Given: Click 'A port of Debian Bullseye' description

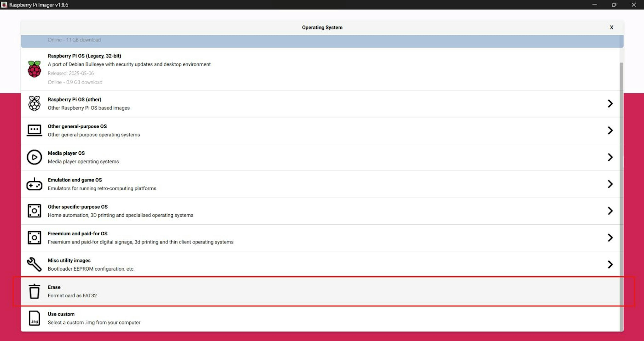Looking at the screenshot, I should (129, 65).
